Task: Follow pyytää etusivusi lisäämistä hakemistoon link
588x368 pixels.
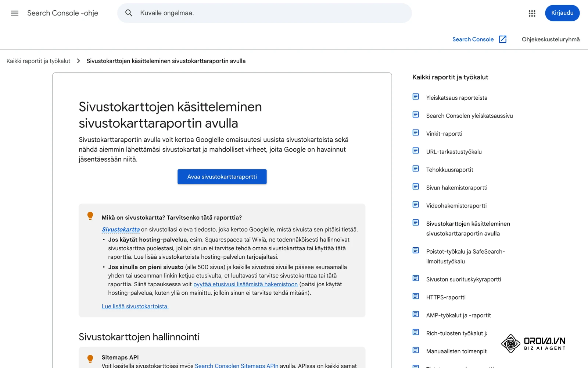Action: [245, 284]
